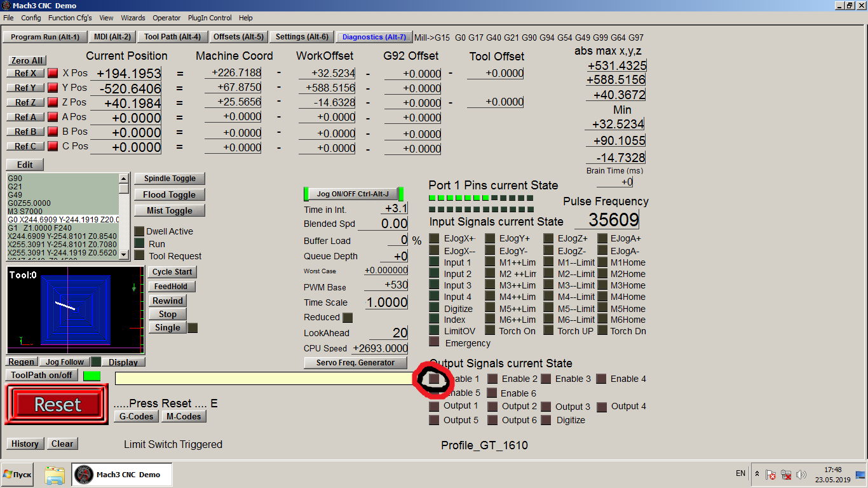Click the Dwell Active indicator LED
This screenshot has height=488, width=868.
(x=139, y=231)
